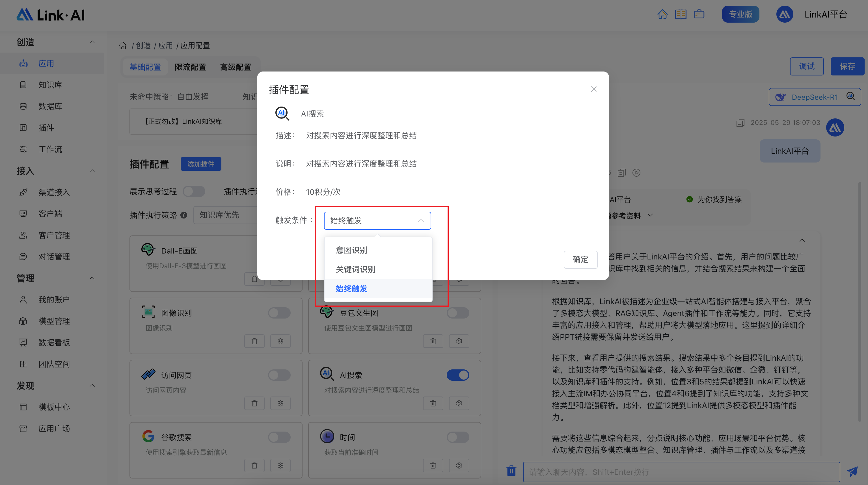
Task: Click the 添加插件 button
Action: coord(201,164)
